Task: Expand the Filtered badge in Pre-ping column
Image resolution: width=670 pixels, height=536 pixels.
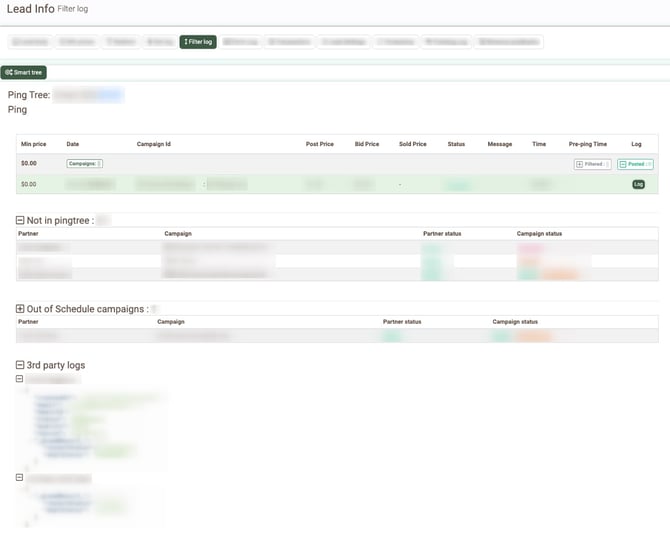Action: coord(592,164)
